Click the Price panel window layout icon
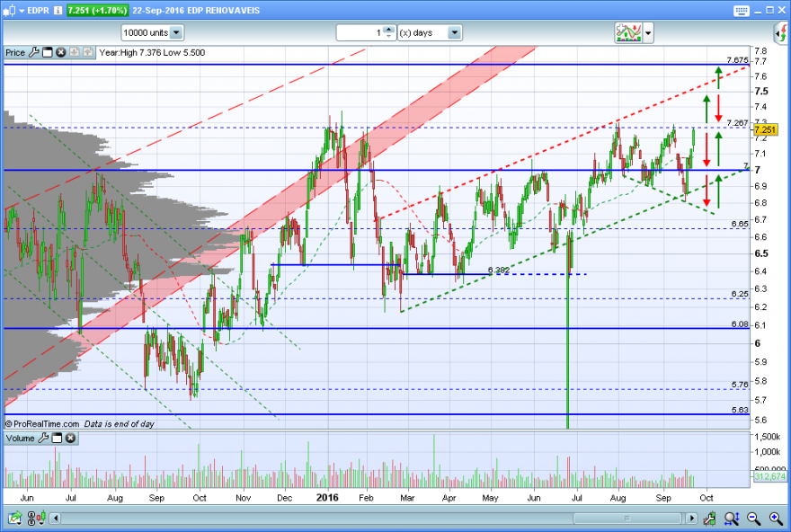The image size is (791, 532). [48, 52]
